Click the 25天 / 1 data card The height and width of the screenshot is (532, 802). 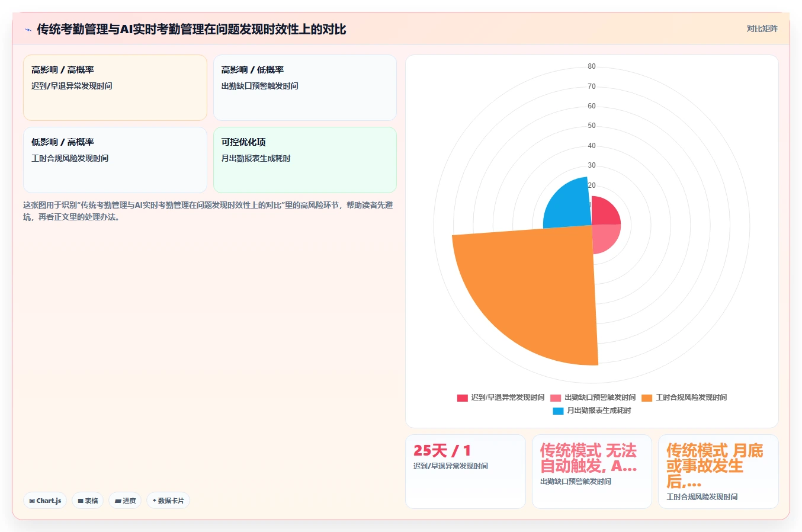(x=466, y=472)
